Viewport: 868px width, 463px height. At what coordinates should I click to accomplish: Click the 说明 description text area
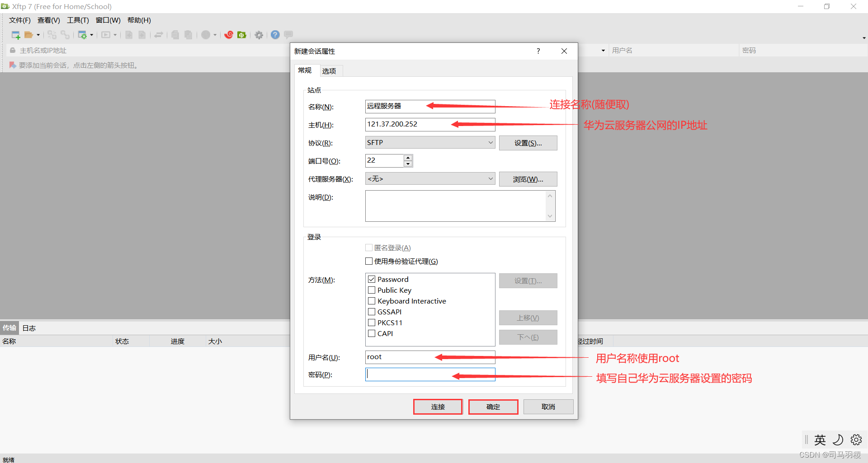pyautogui.click(x=456, y=206)
